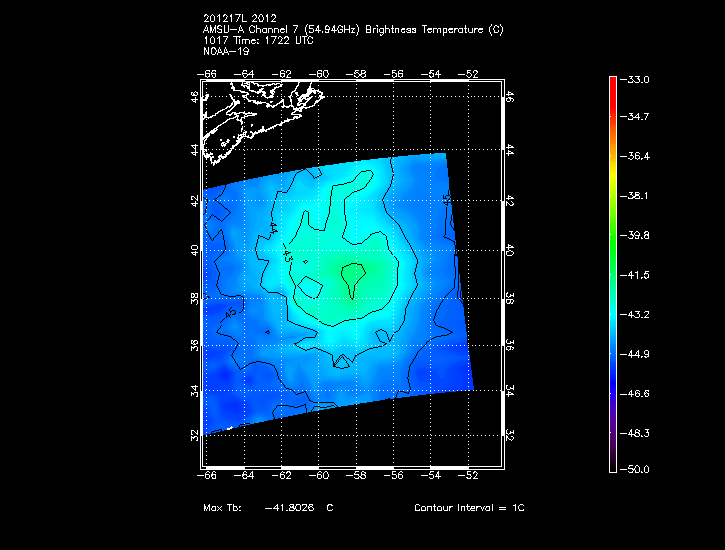Select the NOAA-19 satellite label

coord(226,51)
